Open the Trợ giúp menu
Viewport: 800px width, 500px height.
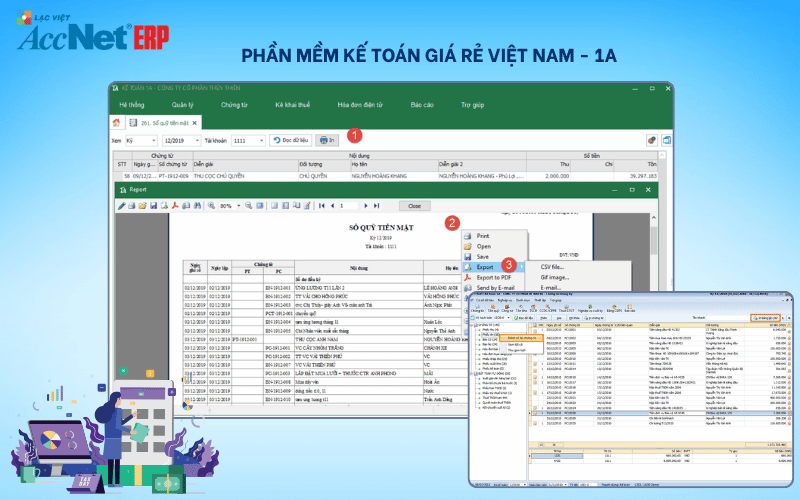pyautogui.click(x=472, y=105)
